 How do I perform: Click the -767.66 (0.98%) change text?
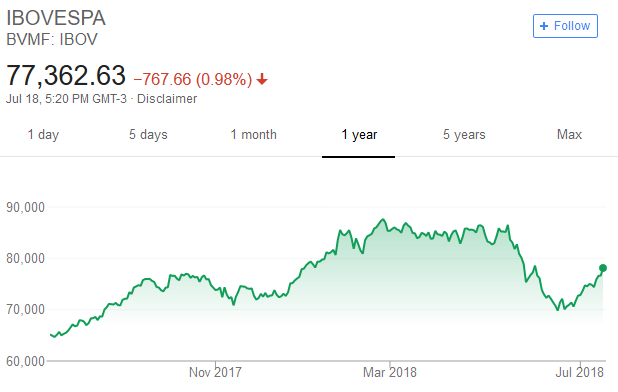click(193, 80)
